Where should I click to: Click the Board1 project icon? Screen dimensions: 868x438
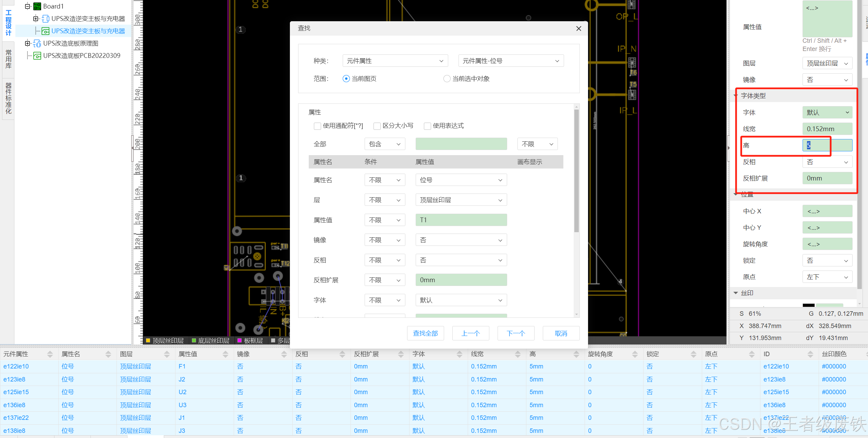[37, 6]
